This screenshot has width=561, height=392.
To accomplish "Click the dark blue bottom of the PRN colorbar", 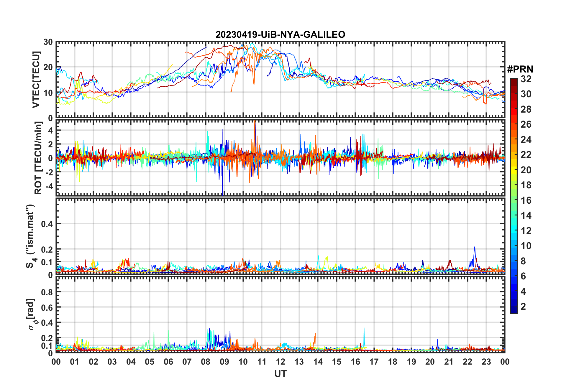I will click(x=514, y=309).
